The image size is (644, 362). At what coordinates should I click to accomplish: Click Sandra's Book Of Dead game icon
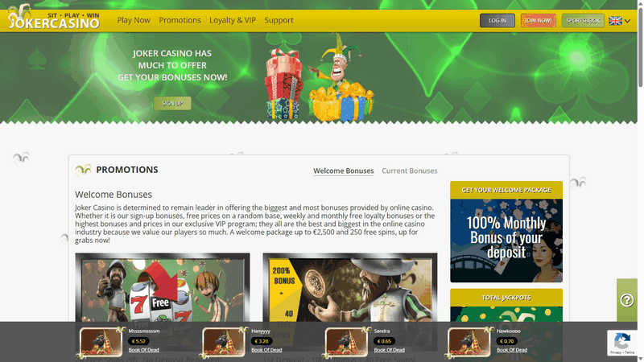pyautogui.click(x=346, y=342)
